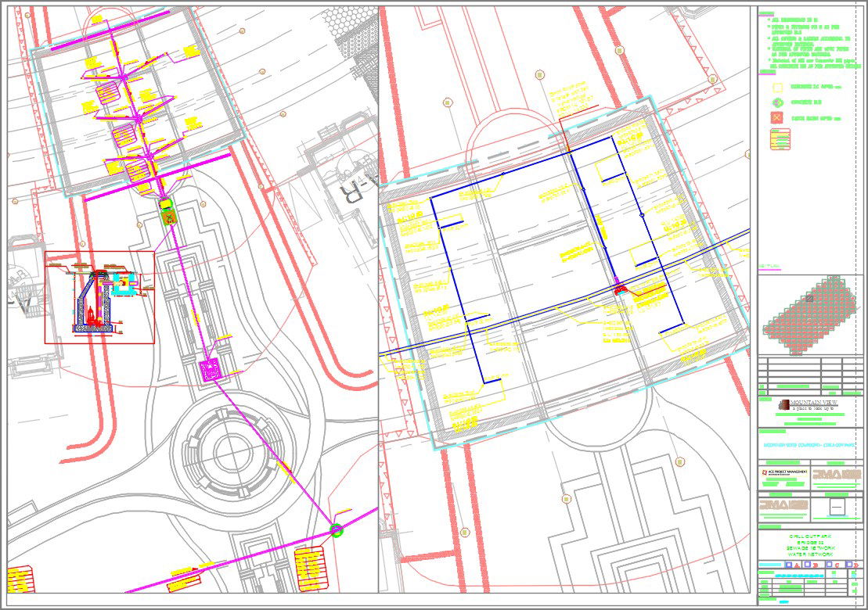Click the magenta square chamber on pipeline

click(x=211, y=369)
